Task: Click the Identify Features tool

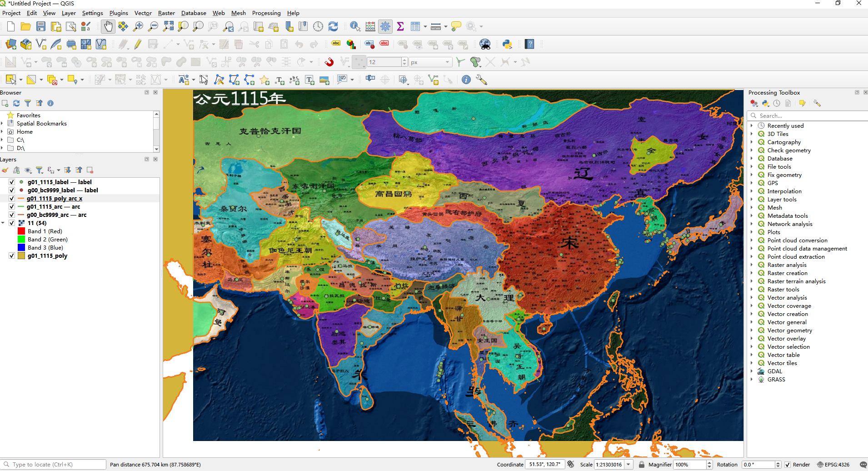Action: pos(354,26)
